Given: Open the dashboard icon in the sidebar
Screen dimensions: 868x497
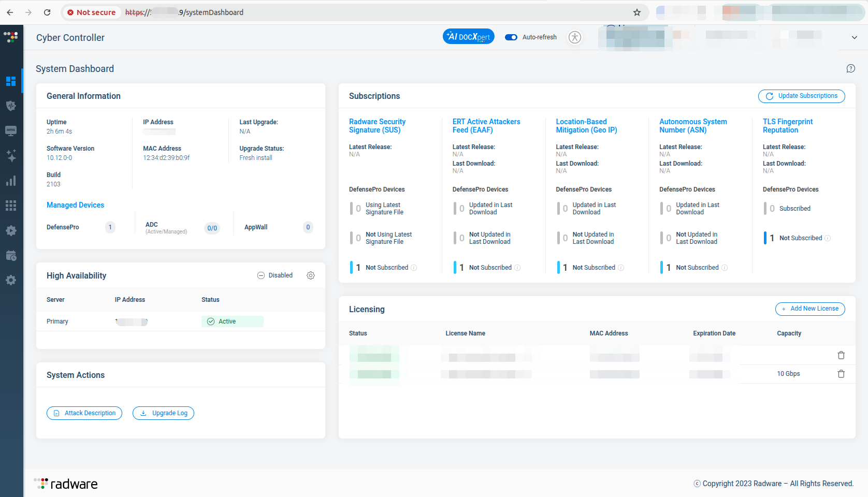Looking at the screenshot, I should 11,81.
